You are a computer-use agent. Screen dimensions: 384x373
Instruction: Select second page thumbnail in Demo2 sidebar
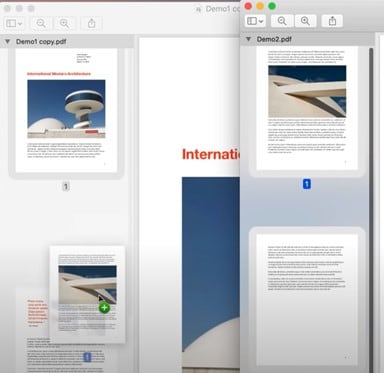pyautogui.click(x=307, y=299)
